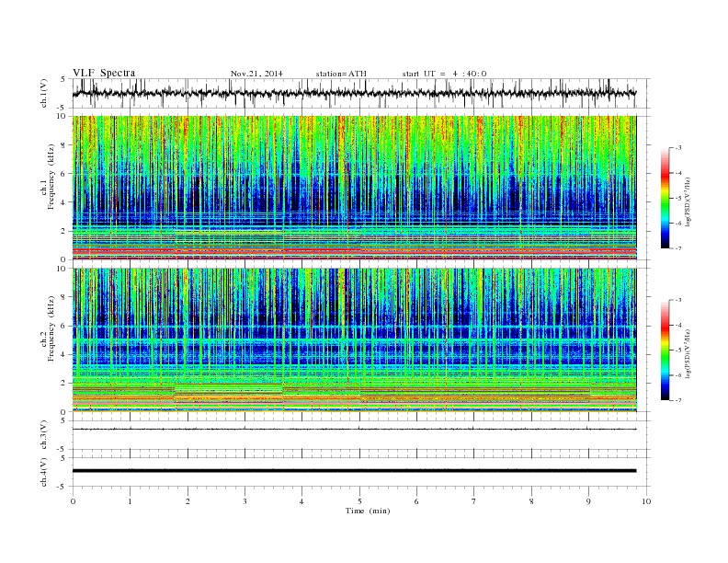Click the thick ch.4 voltage trace
Image resolution: width=728 pixels, height=563 pixels.
[354, 471]
